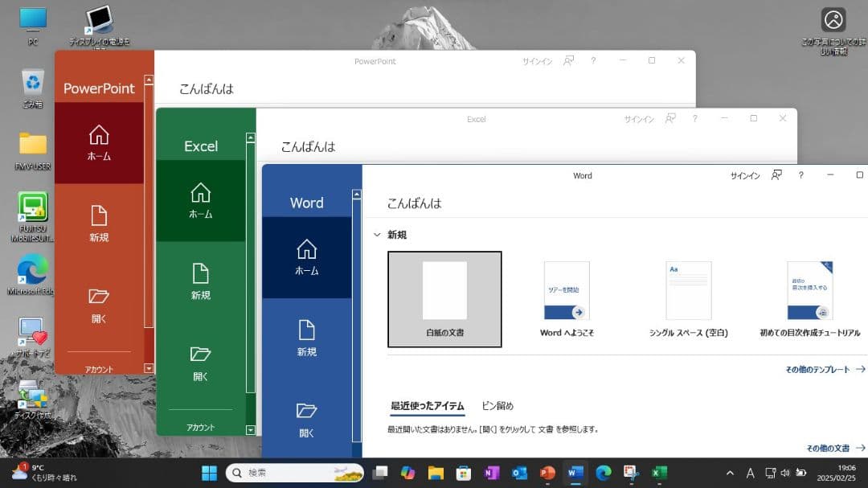Switch to Excel via taskbar icon
Image resolution: width=868 pixels, height=488 pixels.
click(659, 473)
